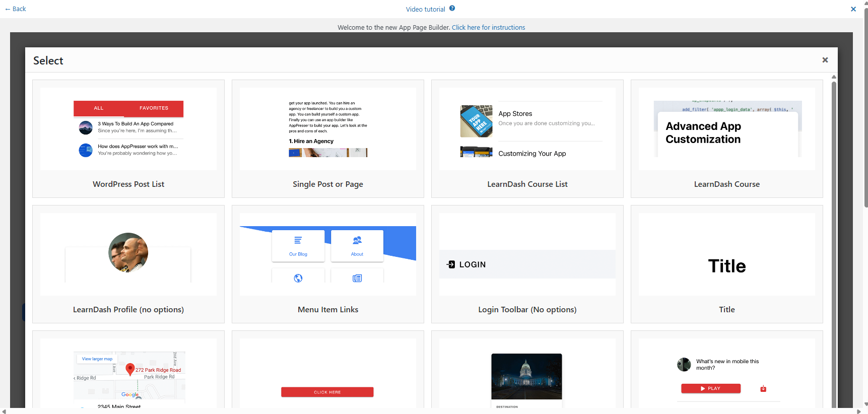868x414 pixels.
Task: Close the page builder using top-right X
Action: click(853, 9)
